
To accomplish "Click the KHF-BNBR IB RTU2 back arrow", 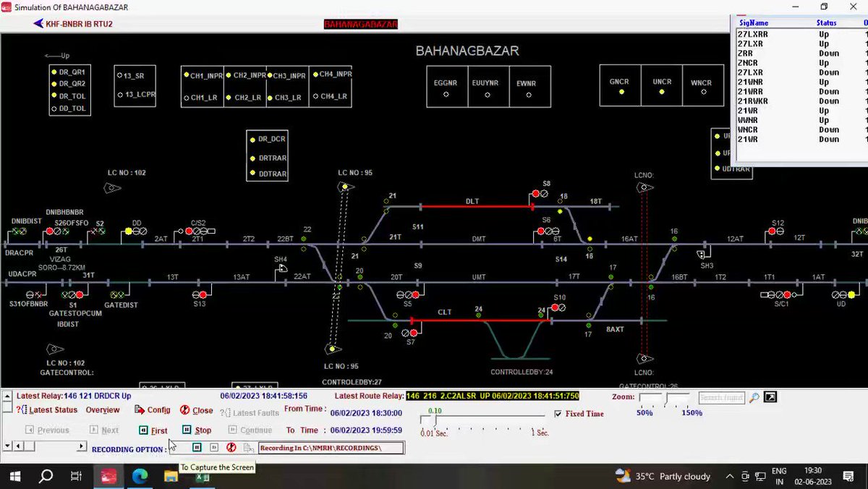I will tap(38, 24).
